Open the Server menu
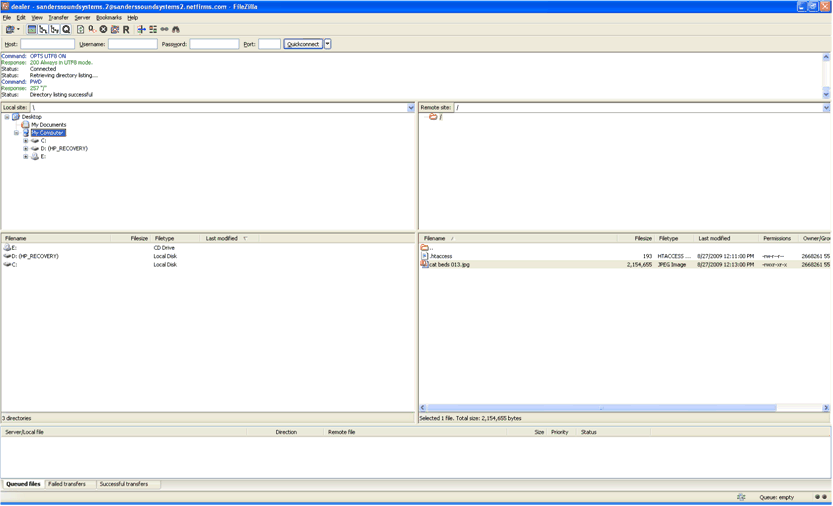The image size is (833, 506). pos(82,18)
